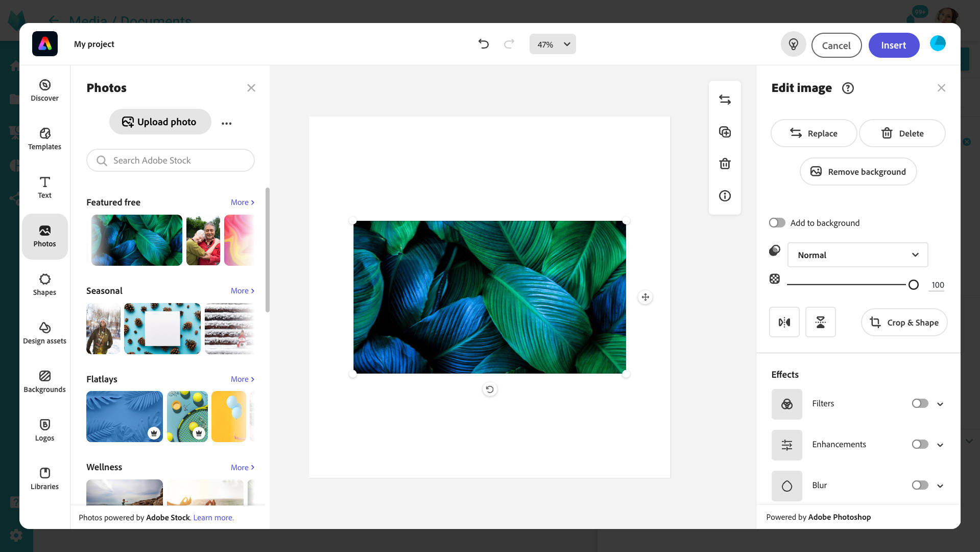Open the 47% zoom dropdown
Image resolution: width=980 pixels, height=552 pixels.
click(x=553, y=44)
